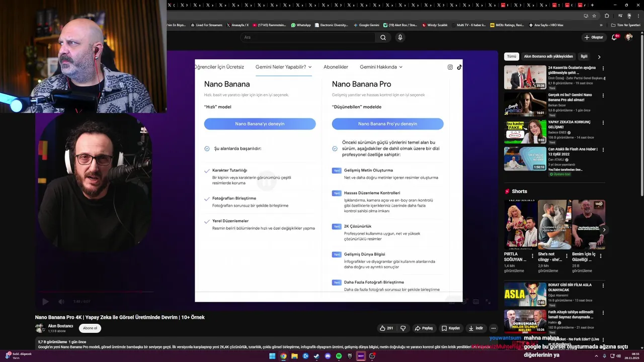This screenshot has width=644, height=362.
Task: Open Windows Start menu
Action: point(272,356)
